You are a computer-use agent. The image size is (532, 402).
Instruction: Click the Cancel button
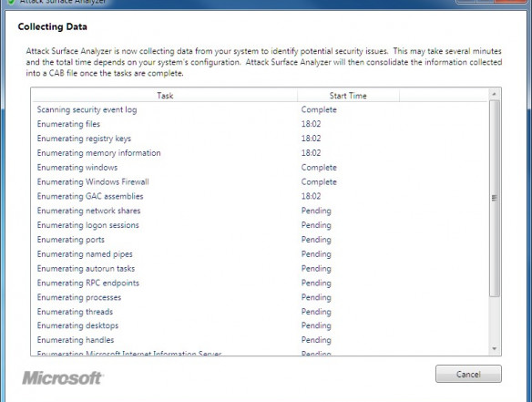468,374
